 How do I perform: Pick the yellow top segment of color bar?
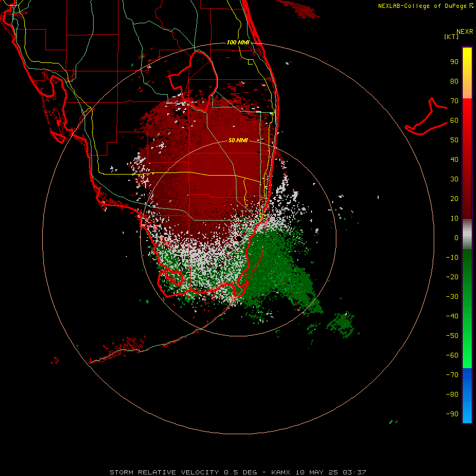pyautogui.click(x=467, y=73)
